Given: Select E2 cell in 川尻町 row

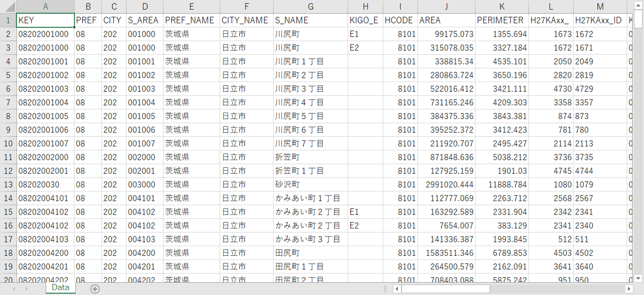Looking at the screenshot, I should click(x=365, y=48).
